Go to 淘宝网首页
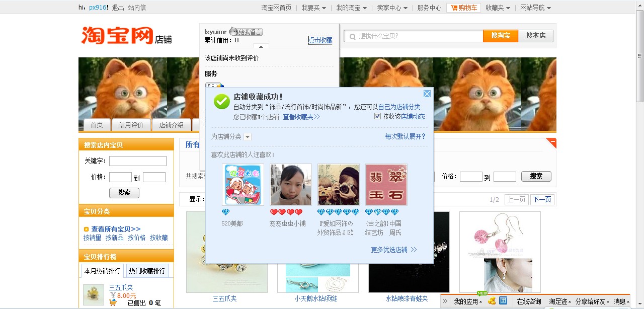This screenshot has height=309, width=644. pos(276,8)
